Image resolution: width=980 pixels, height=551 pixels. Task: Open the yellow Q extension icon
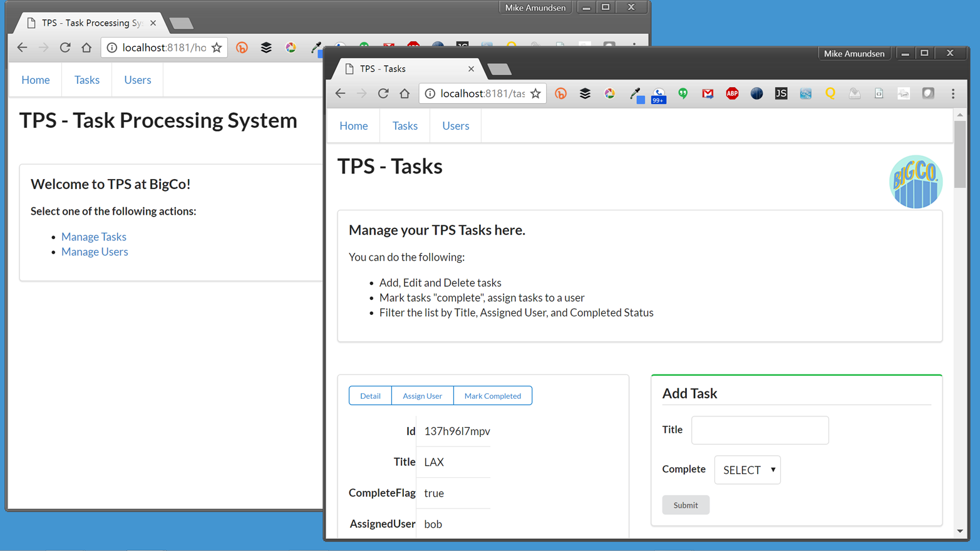830,93
